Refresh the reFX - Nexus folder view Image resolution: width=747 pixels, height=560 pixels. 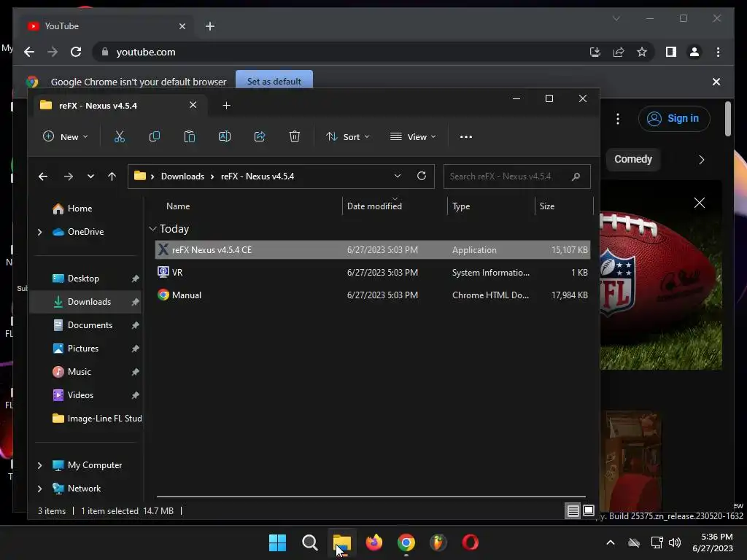pyautogui.click(x=422, y=176)
